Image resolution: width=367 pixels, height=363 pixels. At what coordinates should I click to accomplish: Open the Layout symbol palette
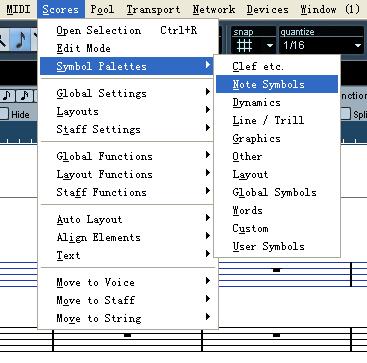tap(277, 174)
